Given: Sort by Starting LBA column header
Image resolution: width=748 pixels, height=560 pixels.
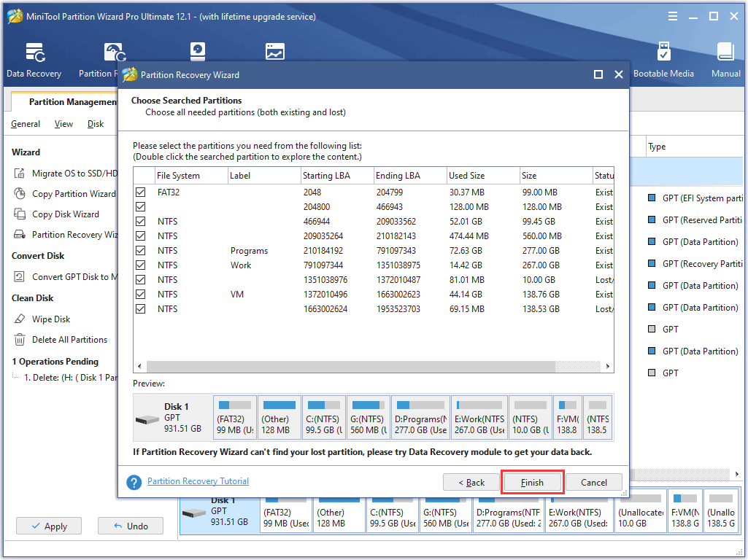Looking at the screenshot, I should tap(337, 176).
